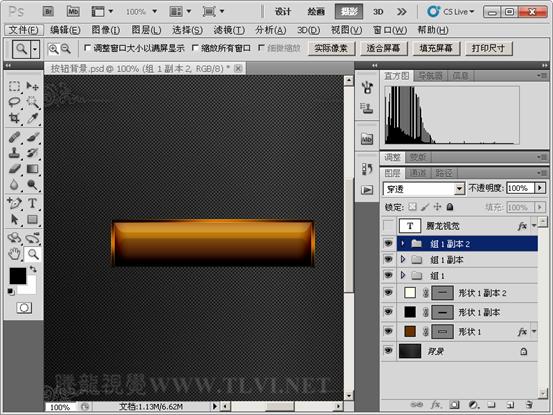This screenshot has width=553, height=415.
Task: Show more workspaces with the double arrow
Action: 401,12
